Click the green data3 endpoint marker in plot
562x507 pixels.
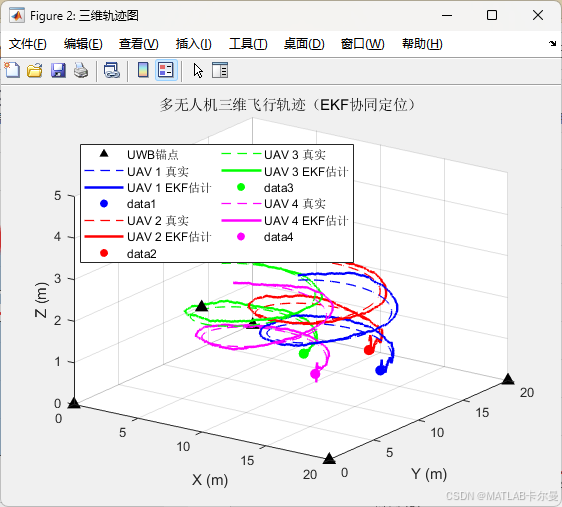point(304,354)
